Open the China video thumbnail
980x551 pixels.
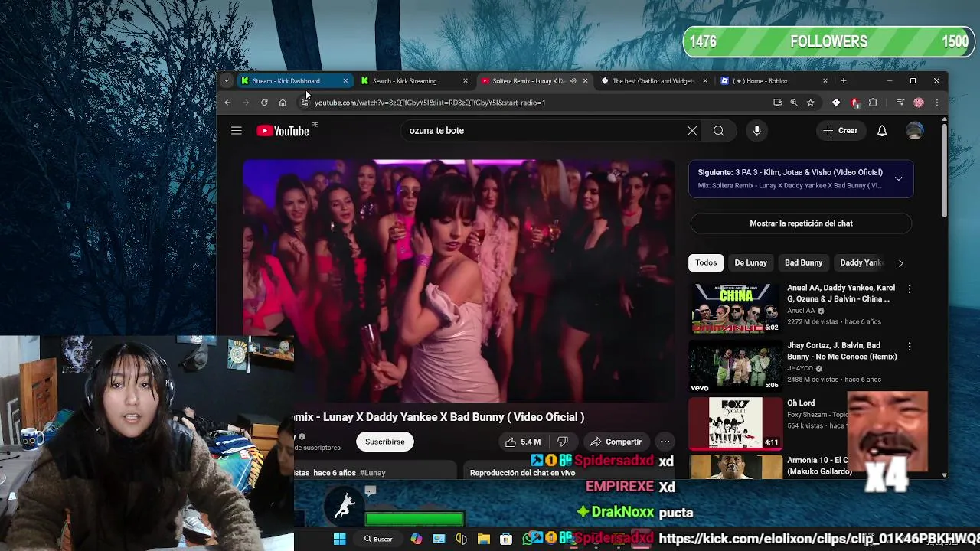[x=735, y=308]
